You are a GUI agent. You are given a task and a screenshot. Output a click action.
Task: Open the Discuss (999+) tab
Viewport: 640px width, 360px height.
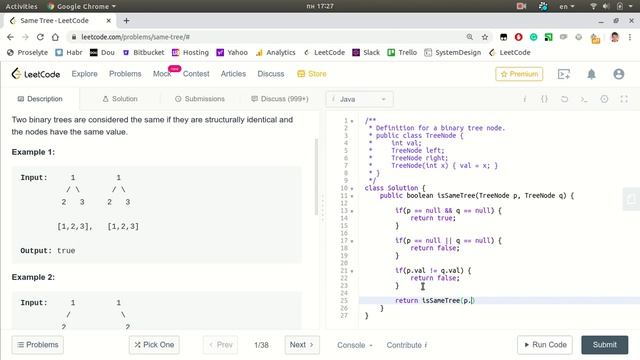[280, 99]
